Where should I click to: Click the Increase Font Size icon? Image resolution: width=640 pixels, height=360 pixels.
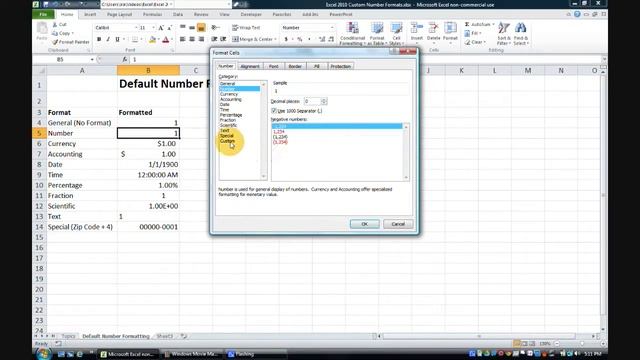tap(161, 28)
